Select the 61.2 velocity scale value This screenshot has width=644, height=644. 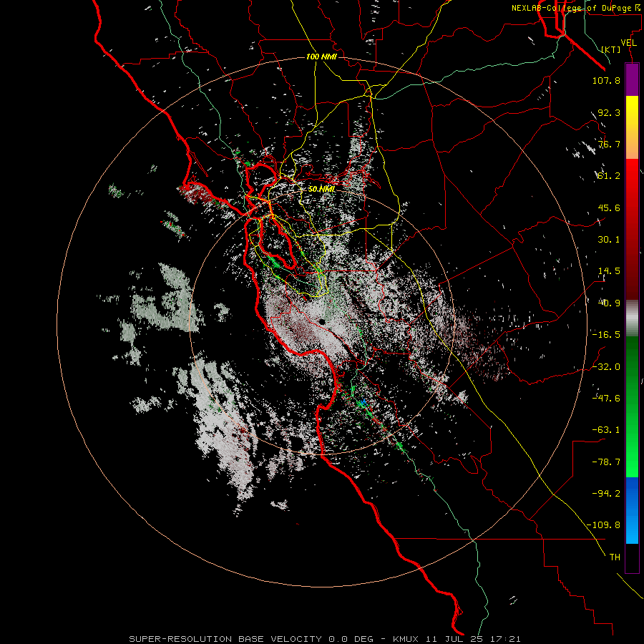pyautogui.click(x=609, y=176)
